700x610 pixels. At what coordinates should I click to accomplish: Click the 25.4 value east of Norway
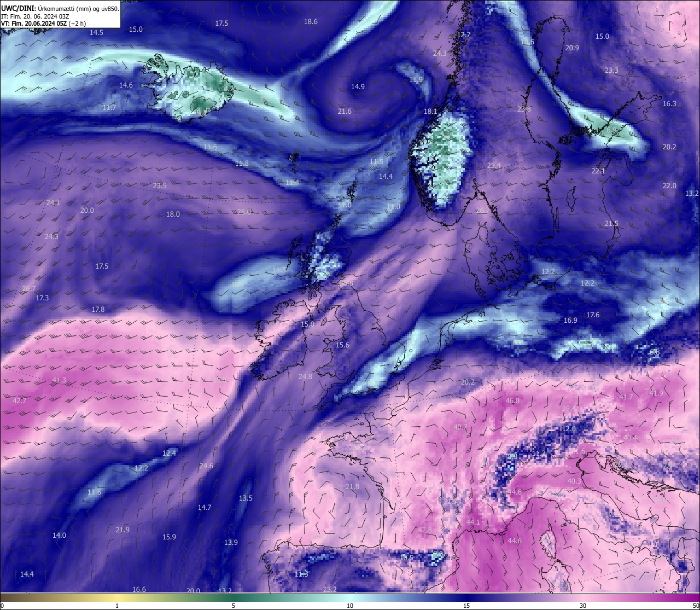coord(494,166)
